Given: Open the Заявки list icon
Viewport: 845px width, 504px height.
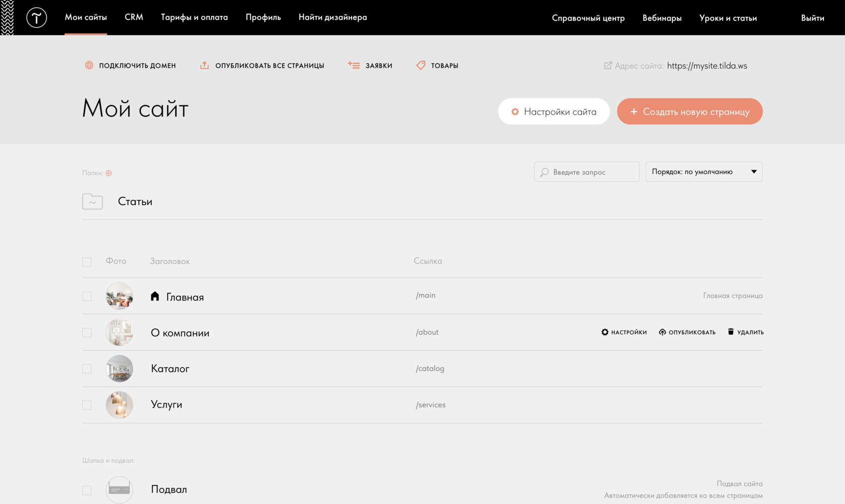Looking at the screenshot, I should [354, 65].
